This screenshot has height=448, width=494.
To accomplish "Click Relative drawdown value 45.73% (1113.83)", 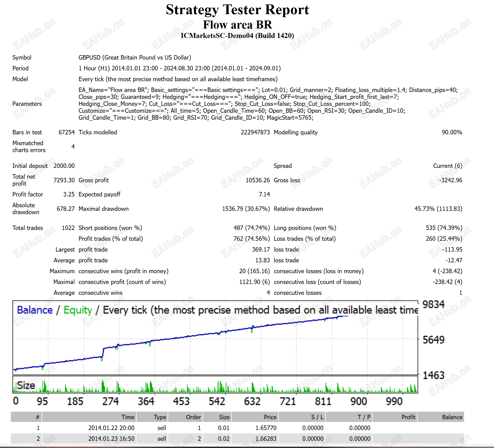I will point(438,209).
